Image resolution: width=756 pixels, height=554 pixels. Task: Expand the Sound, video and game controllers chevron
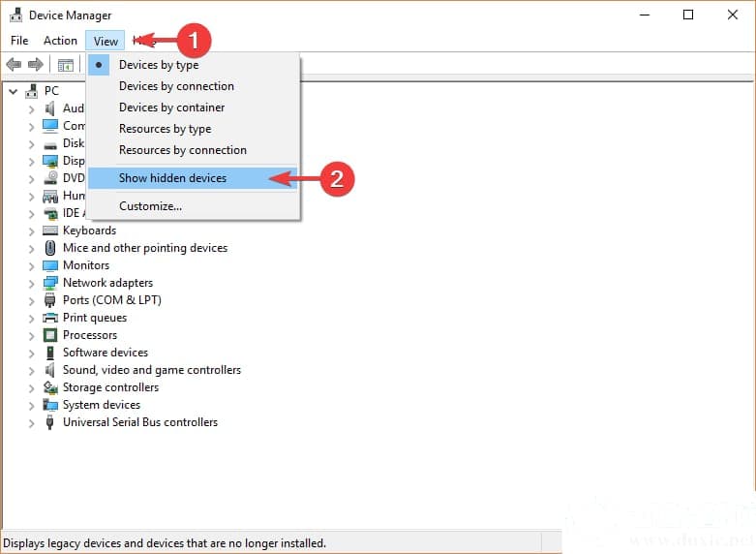[x=31, y=371]
